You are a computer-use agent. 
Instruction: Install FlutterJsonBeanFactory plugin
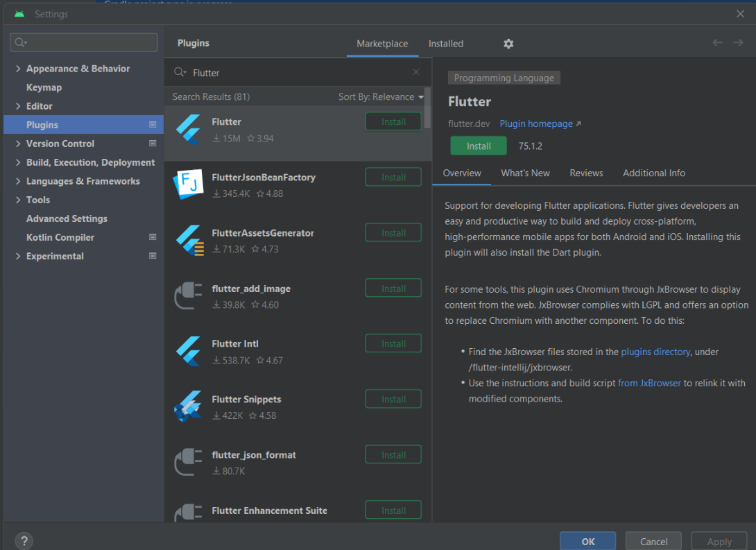(x=393, y=178)
